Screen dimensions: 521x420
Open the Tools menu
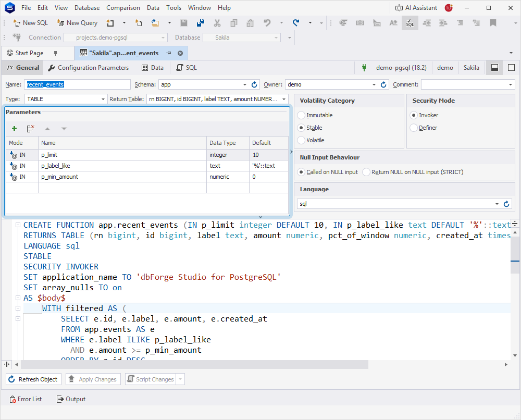[x=174, y=8]
